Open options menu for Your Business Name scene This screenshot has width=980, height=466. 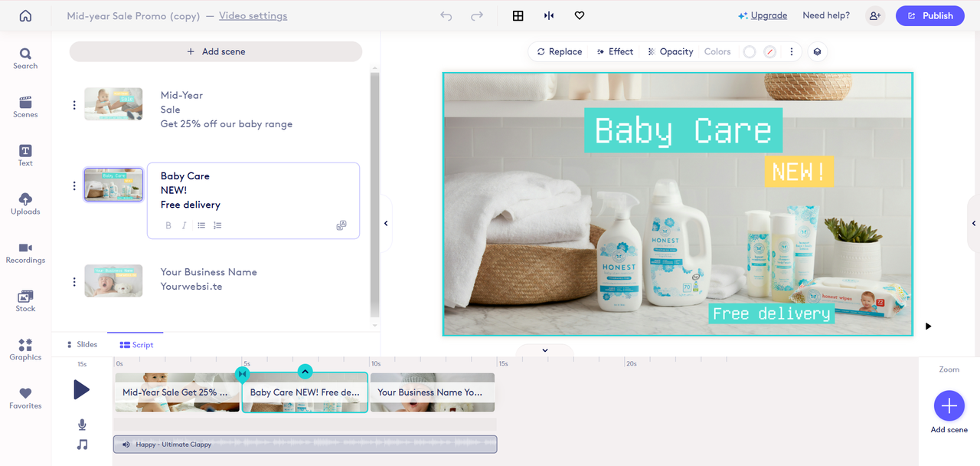[74, 281]
